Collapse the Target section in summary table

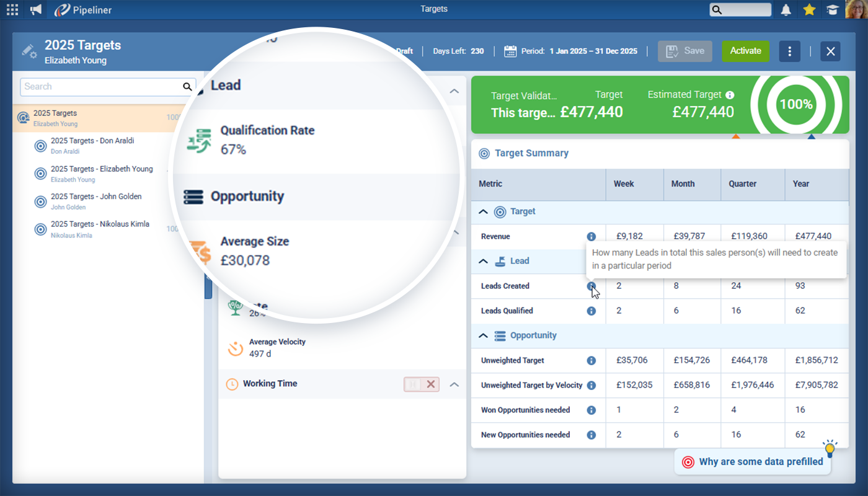point(483,211)
